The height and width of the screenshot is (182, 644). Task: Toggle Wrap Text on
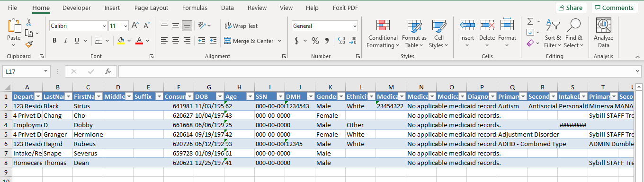(241, 26)
